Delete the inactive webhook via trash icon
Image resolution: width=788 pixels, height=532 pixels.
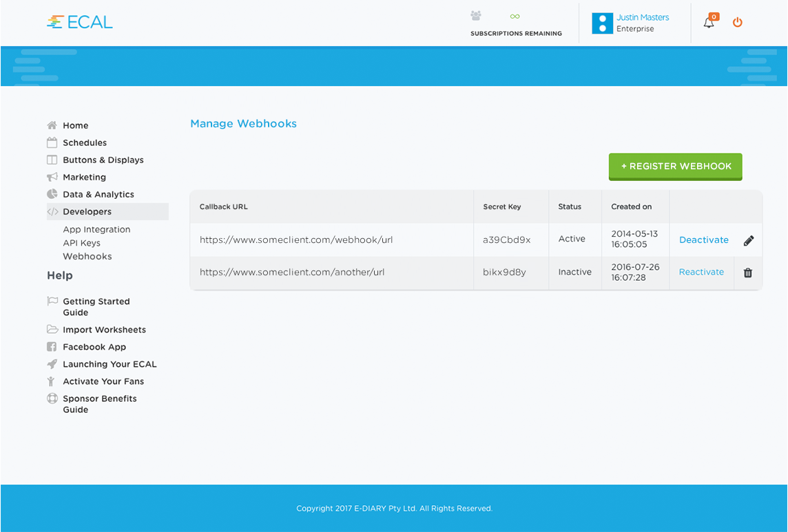748,273
